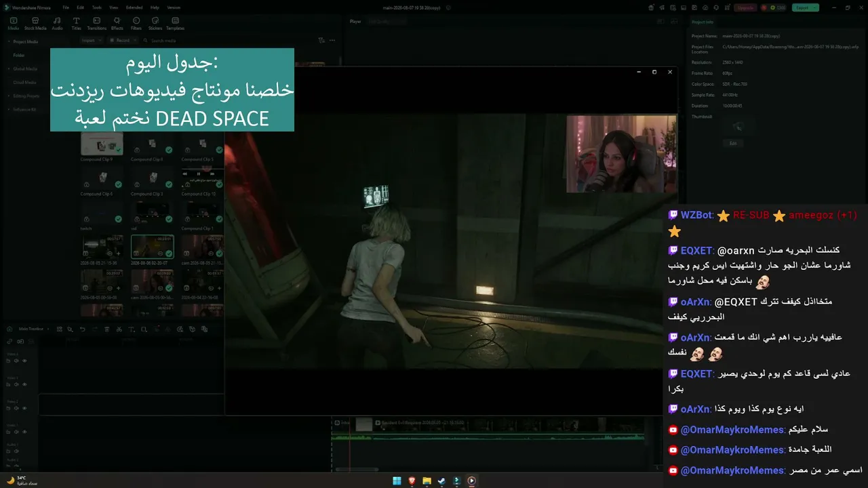Open Steam from taskbar
Image resolution: width=868 pixels, height=488 pixels.
(441, 481)
